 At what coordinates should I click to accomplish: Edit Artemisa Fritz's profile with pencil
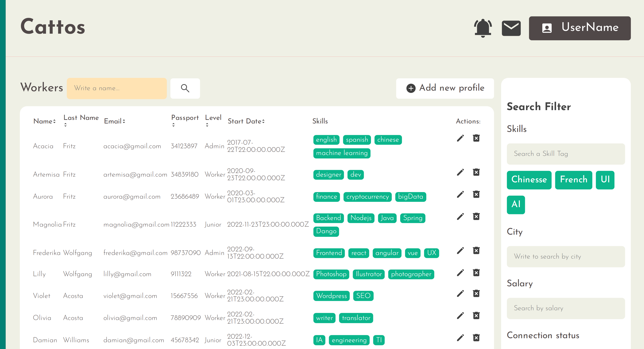pyautogui.click(x=460, y=172)
